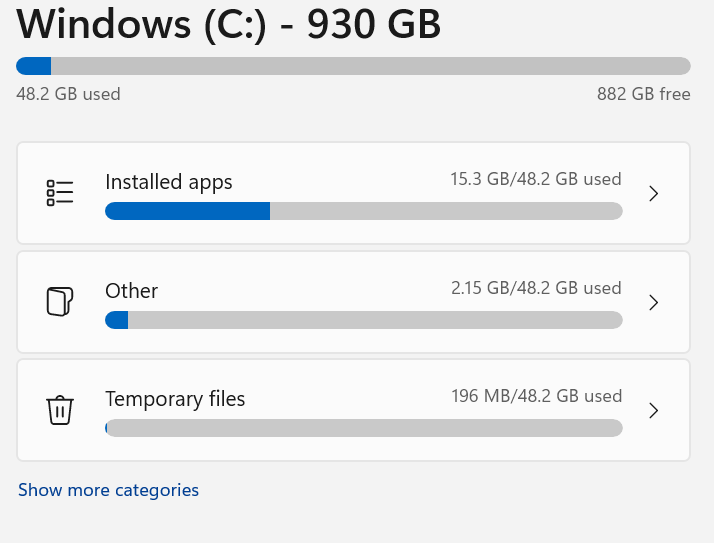Click the Other category usage progress bar

point(363,320)
